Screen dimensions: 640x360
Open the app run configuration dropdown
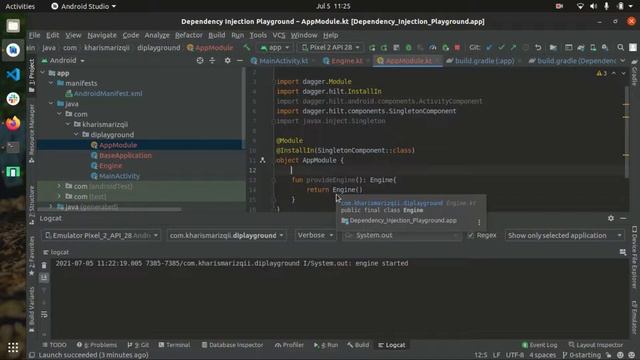275,48
